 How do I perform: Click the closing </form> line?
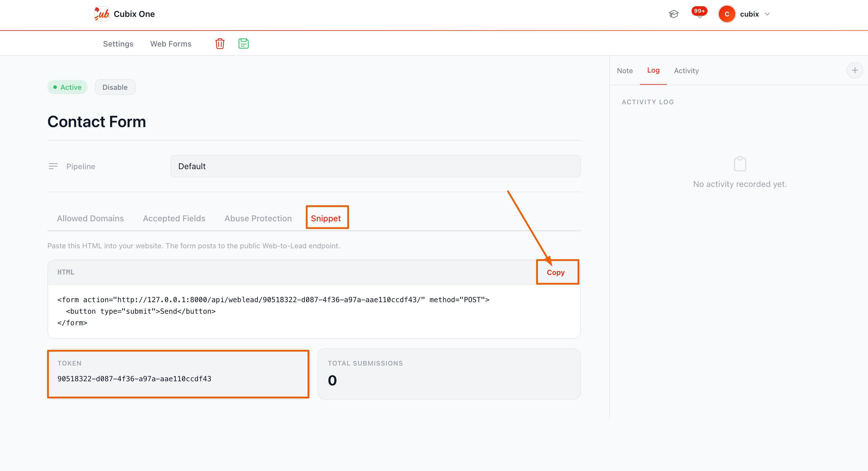[x=72, y=323]
